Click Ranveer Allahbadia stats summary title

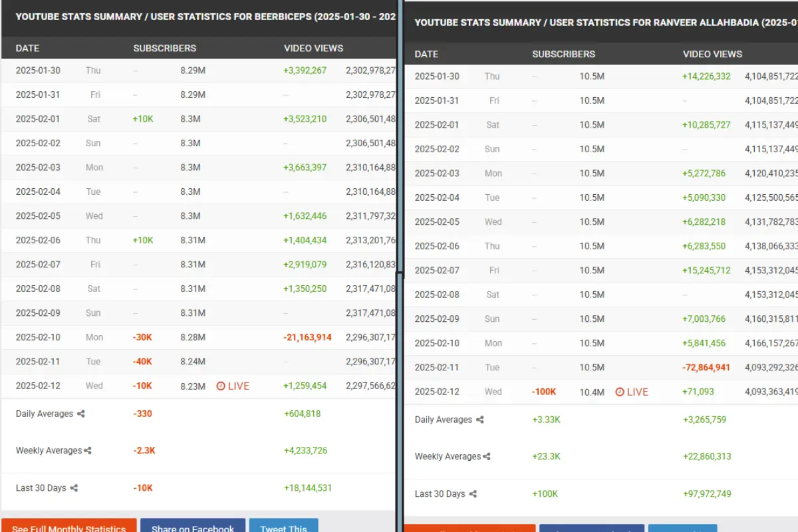pyautogui.click(x=606, y=22)
